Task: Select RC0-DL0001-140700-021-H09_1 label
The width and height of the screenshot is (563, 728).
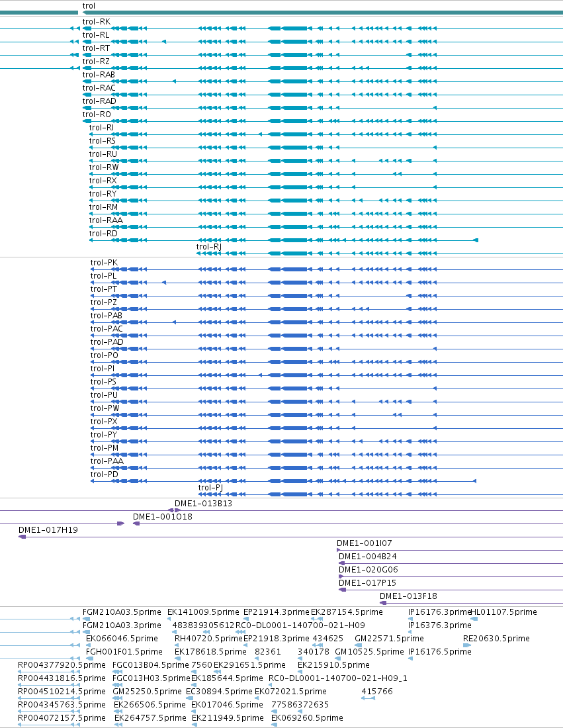Action: click(x=338, y=678)
